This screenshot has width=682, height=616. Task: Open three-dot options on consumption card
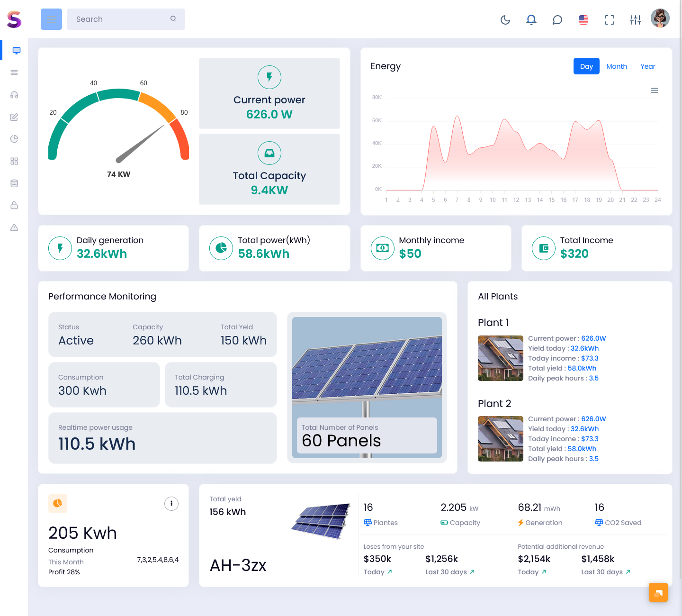point(171,503)
